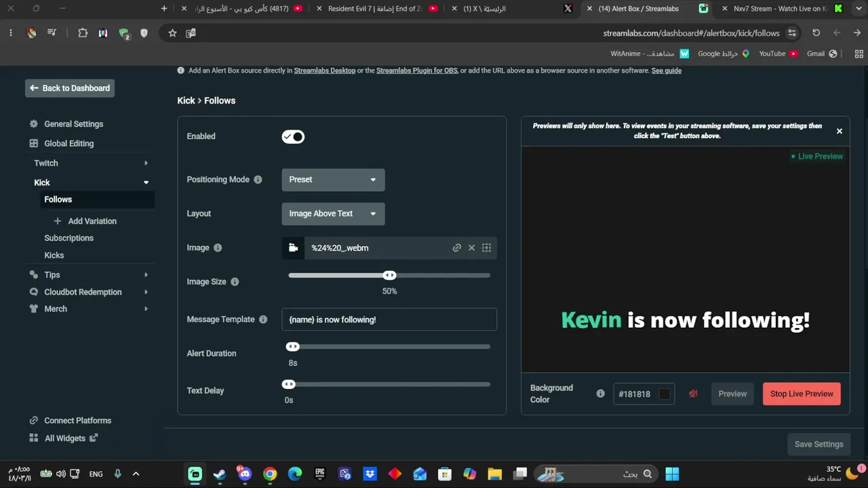The width and height of the screenshot is (868, 488).
Task: Disable the Enabled toggle for Follows
Action: (x=293, y=137)
